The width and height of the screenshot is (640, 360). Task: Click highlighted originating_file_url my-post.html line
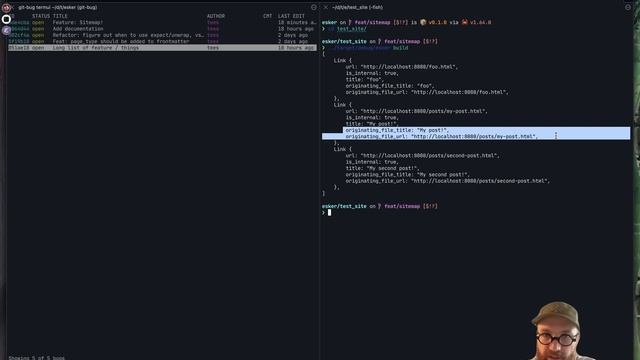442,136
